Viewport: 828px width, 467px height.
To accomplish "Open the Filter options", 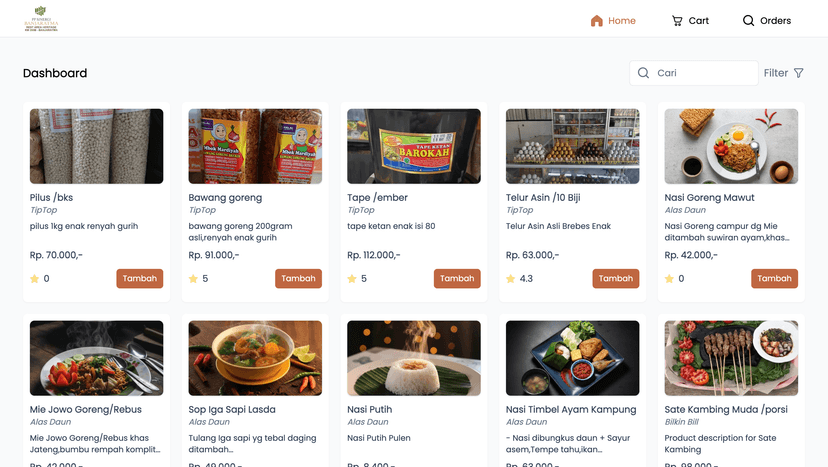I will click(x=783, y=73).
